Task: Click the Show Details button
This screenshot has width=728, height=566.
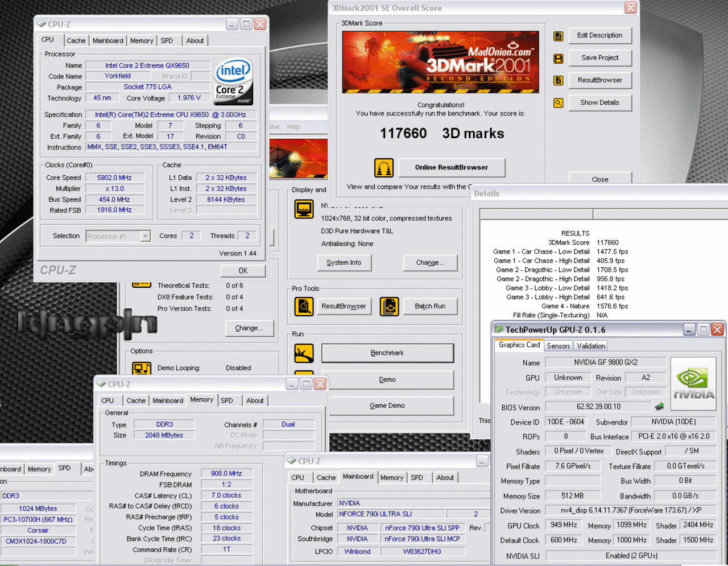Action: click(599, 103)
